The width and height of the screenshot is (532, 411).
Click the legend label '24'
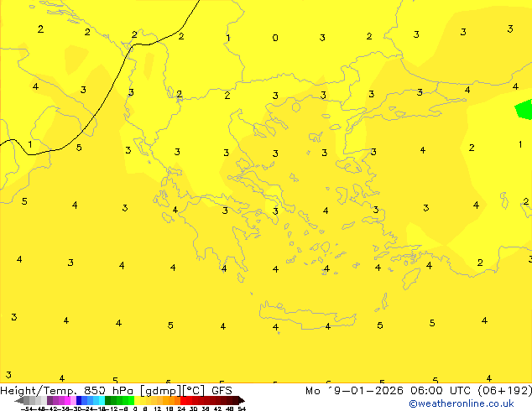click(x=181, y=408)
